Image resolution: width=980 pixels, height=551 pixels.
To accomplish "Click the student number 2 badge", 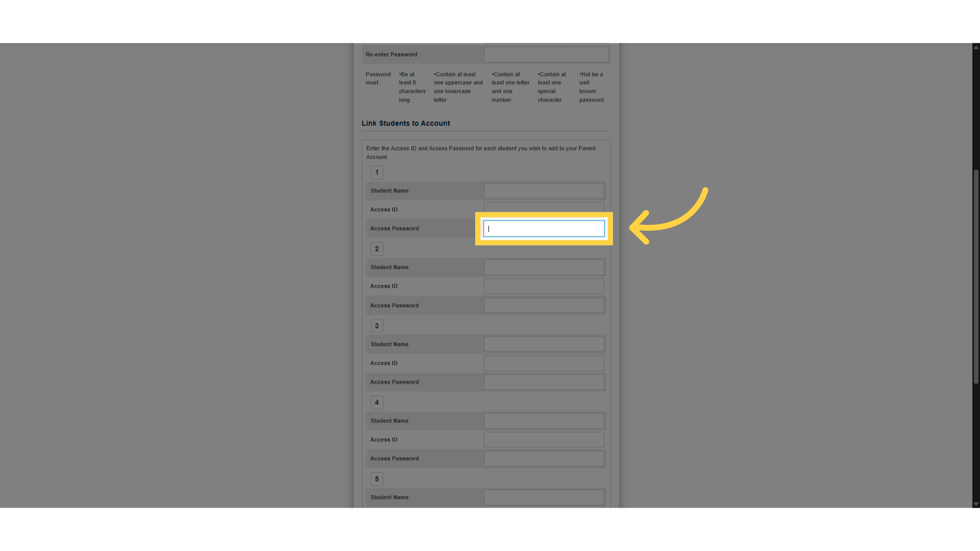I will tap(377, 249).
